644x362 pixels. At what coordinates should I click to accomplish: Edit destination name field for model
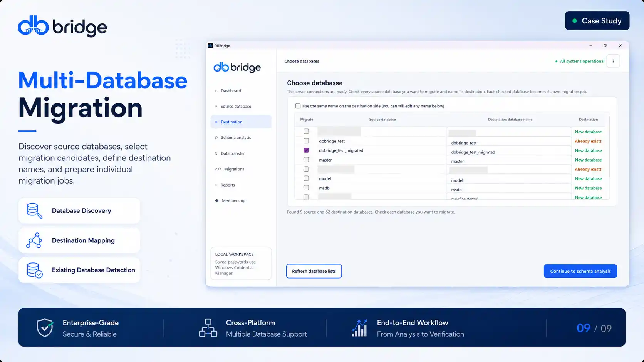pos(509,179)
